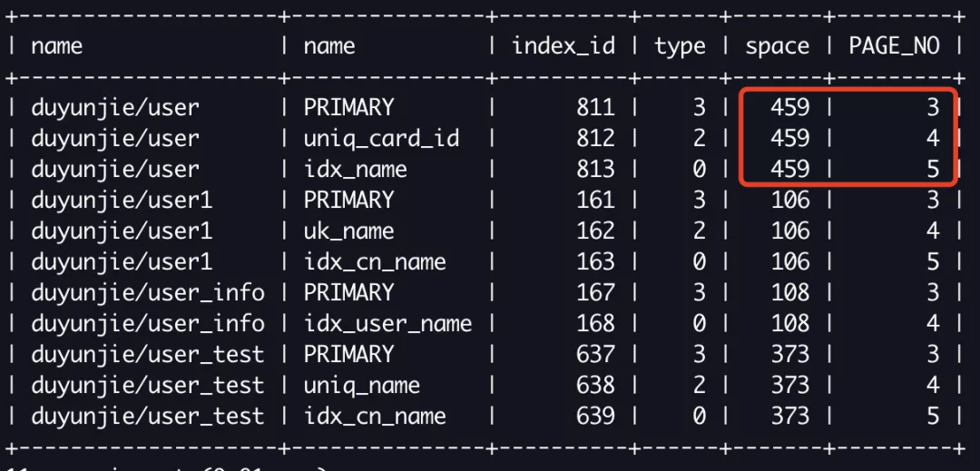Click index_id value 812

(x=595, y=138)
